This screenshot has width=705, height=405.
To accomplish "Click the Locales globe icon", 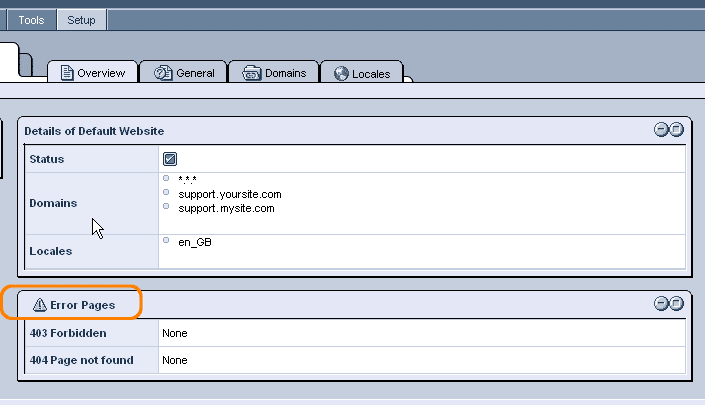I will coord(341,73).
